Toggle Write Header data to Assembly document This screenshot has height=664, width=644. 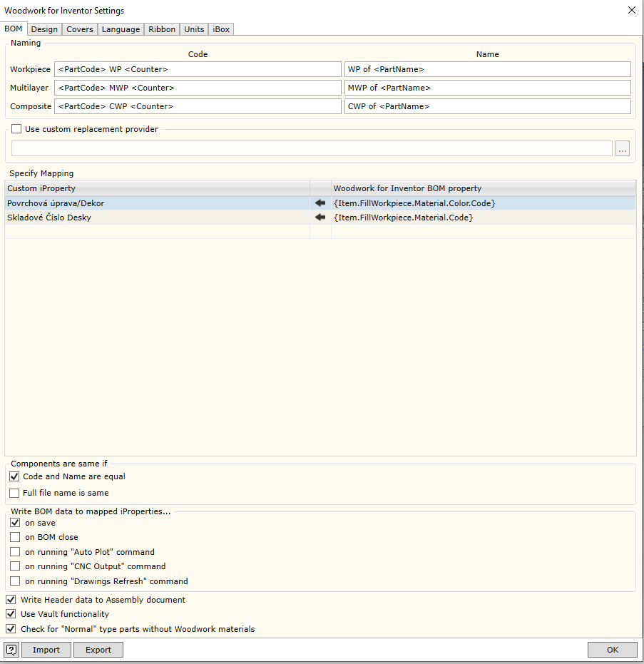point(11,600)
